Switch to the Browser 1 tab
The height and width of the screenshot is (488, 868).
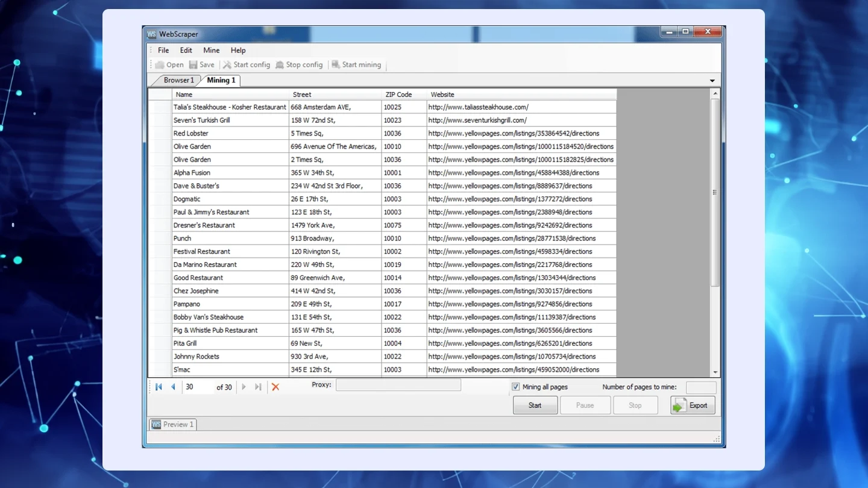click(178, 80)
